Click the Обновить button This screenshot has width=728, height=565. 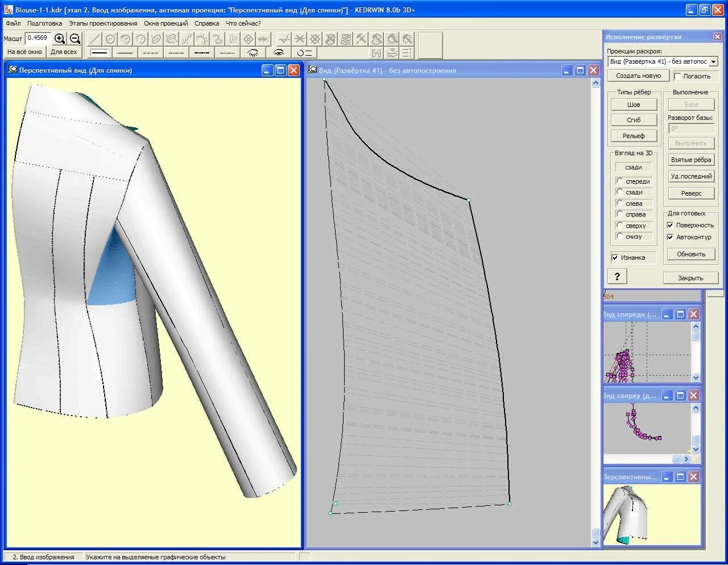pos(691,254)
